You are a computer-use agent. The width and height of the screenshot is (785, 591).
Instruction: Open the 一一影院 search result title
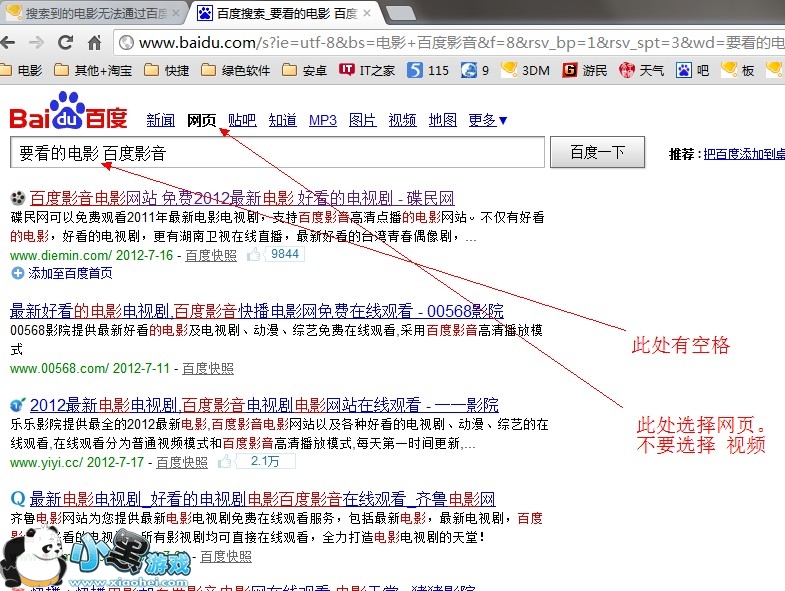pyautogui.click(x=264, y=405)
